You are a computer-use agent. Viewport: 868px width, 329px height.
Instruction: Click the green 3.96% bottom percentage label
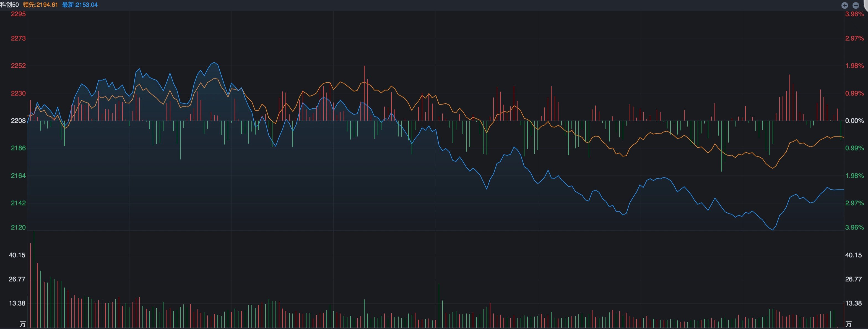pyautogui.click(x=854, y=227)
